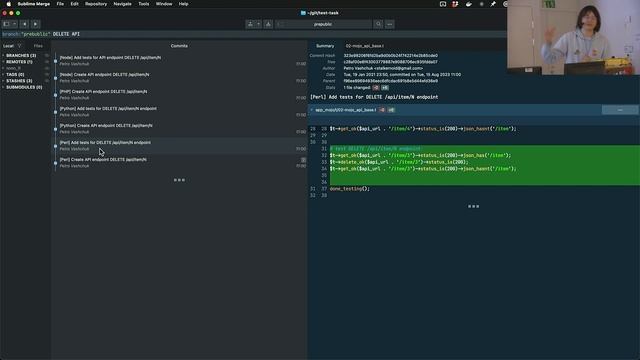Open the Repository menu
The height and width of the screenshot is (360, 640).
pyautogui.click(x=96, y=4)
